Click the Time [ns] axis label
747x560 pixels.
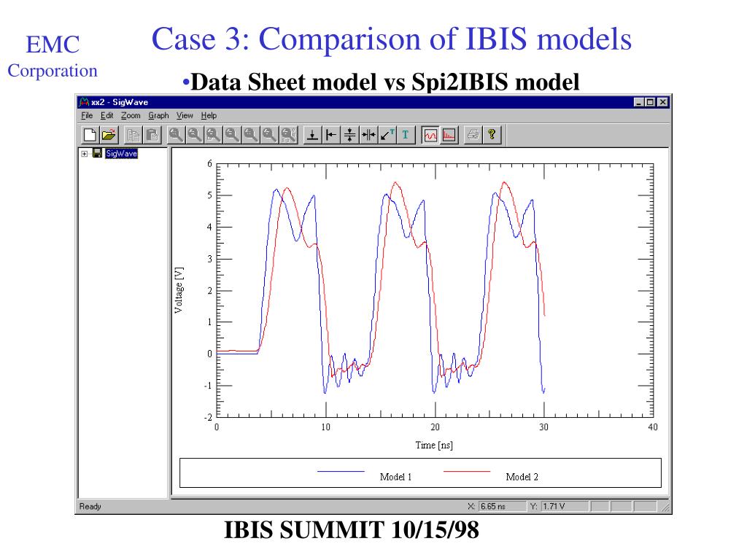coord(434,446)
